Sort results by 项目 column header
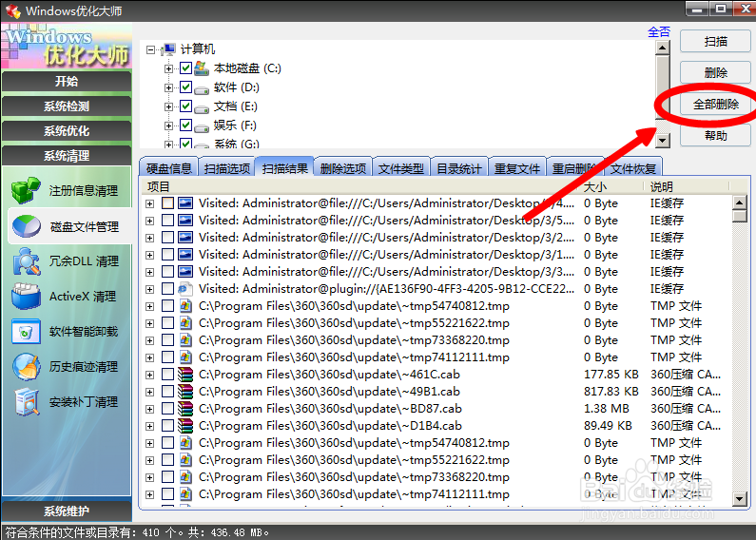 tap(359, 186)
